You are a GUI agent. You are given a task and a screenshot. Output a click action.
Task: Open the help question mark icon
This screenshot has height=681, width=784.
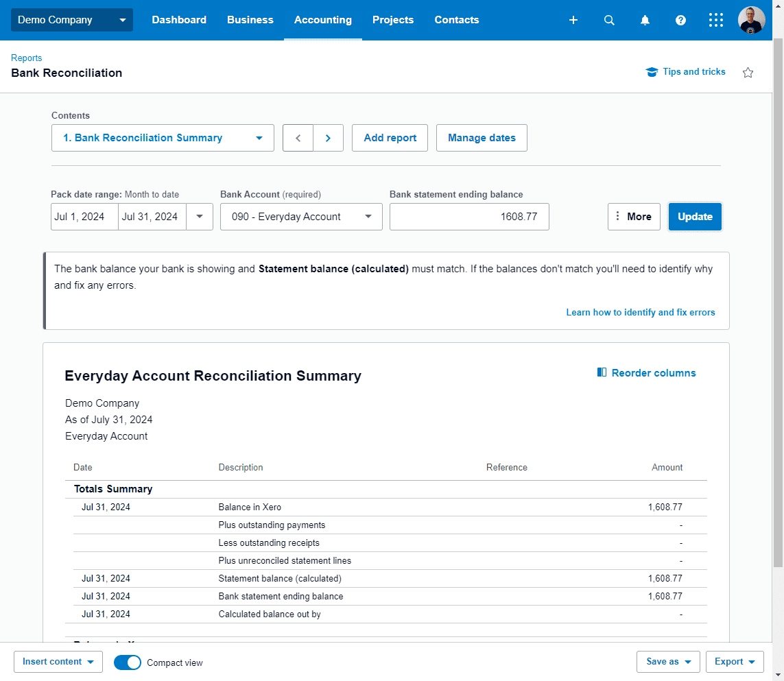(680, 20)
